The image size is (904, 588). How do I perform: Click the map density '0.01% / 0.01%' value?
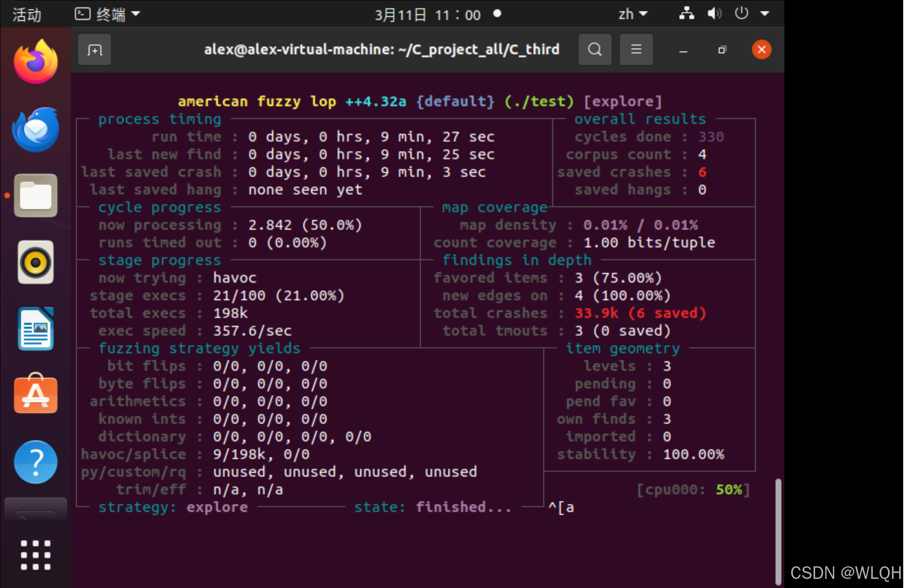pos(640,225)
